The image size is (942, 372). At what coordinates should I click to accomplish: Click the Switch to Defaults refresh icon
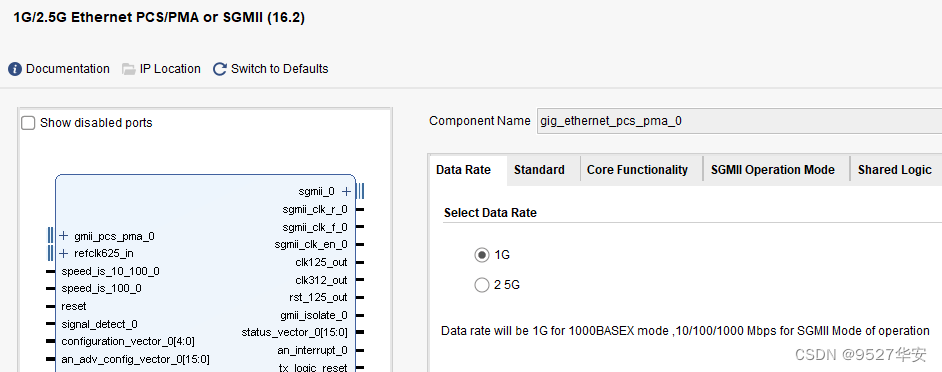pyautogui.click(x=220, y=69)
